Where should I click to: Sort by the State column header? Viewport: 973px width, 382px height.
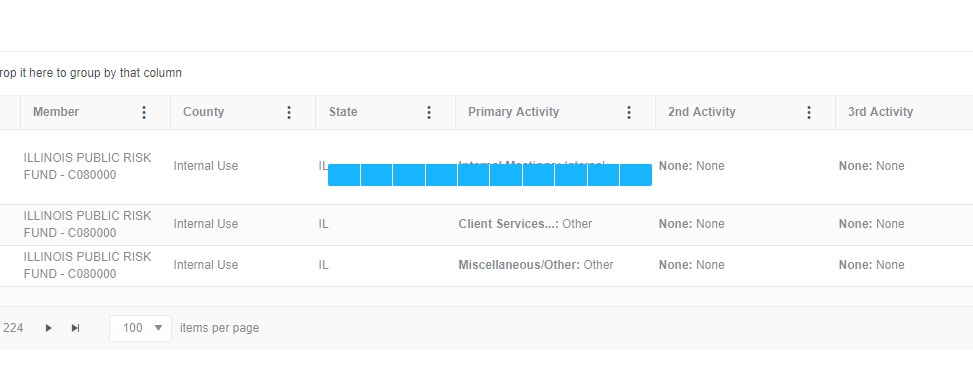pyautogui.click(x=343, y=112)
